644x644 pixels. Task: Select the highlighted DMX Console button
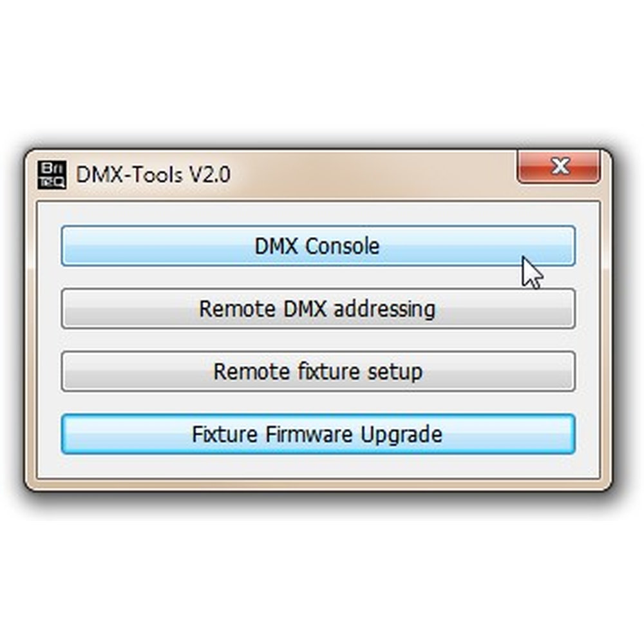(x=318, y=245)
